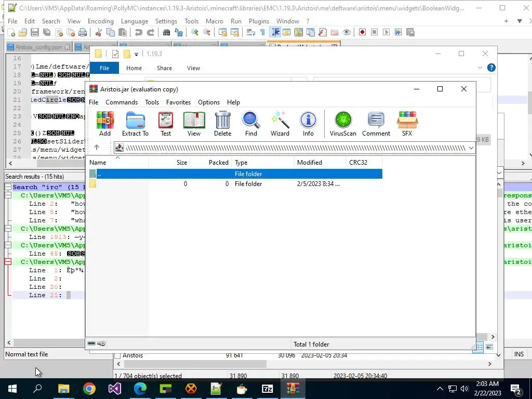Switch to Aristois_config.json tab
Image resolution: width=532 pixels, height=399 pixels.
point(38,47)
